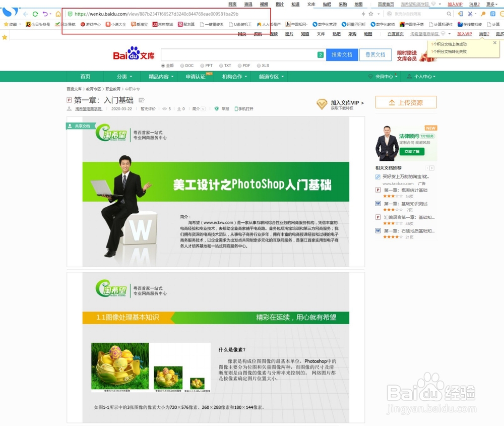
Task: Click the Wenku search input field
Action: click(x=239, y=54)
